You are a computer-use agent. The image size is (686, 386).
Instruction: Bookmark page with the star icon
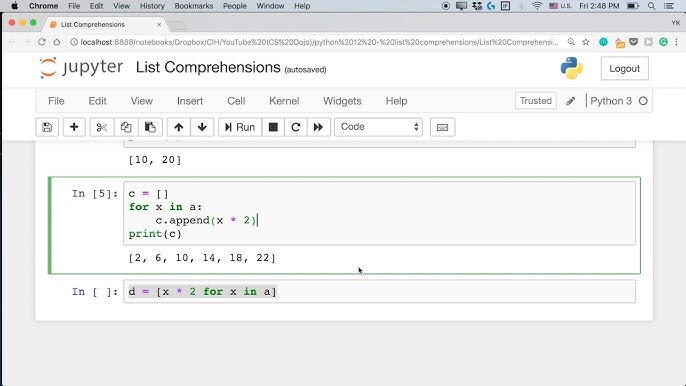(585, 42)
